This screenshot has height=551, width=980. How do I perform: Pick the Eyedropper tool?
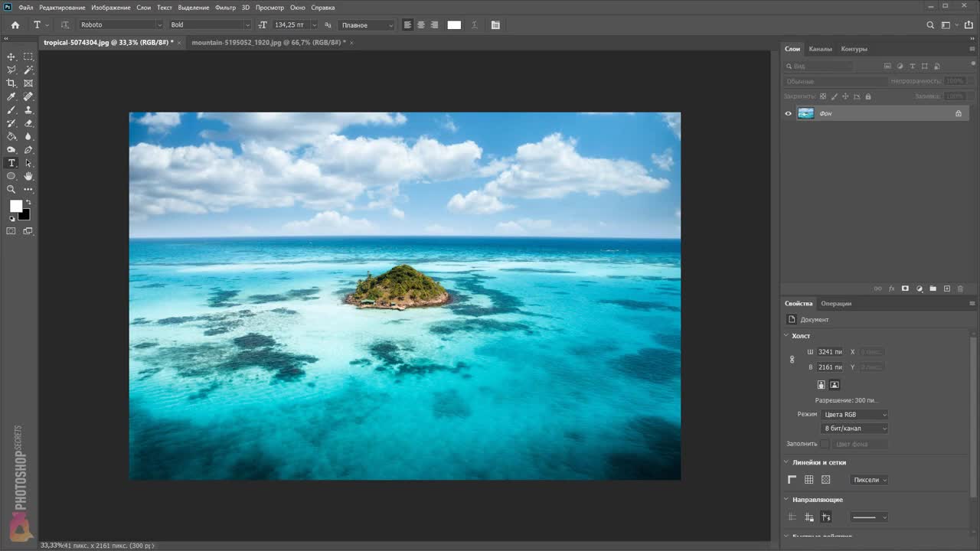pos(11,96)
